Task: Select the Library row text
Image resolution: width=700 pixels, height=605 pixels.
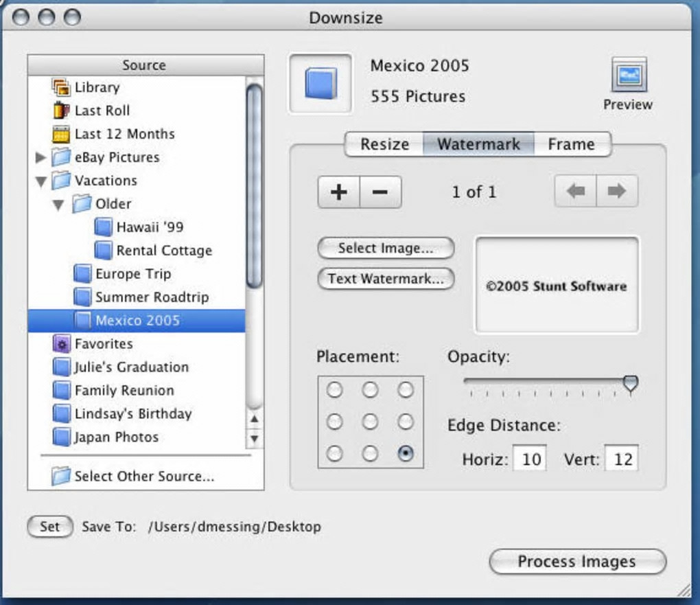Action: [x=97, y=87]
